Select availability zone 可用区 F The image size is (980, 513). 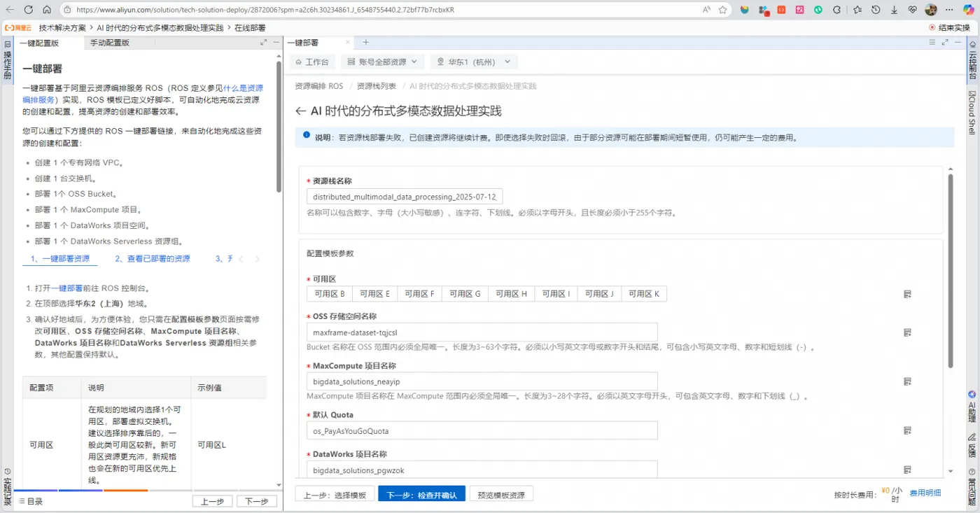(419, 294)
